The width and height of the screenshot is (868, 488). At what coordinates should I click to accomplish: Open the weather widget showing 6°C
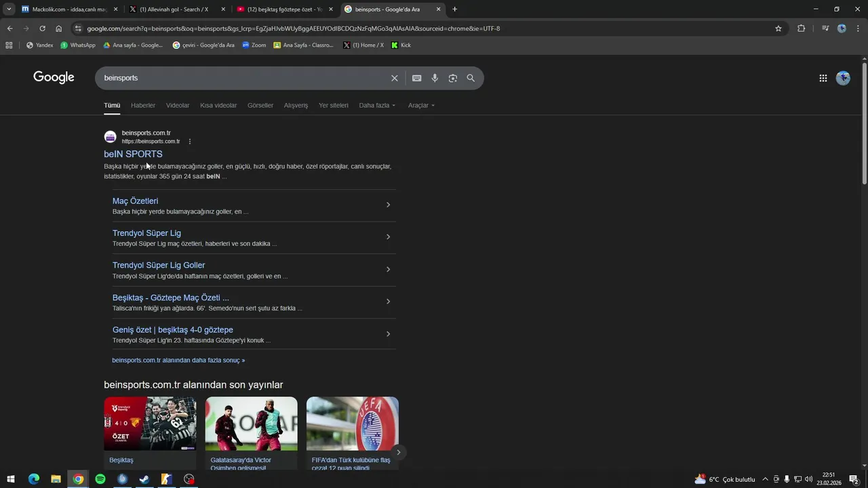point(724,479)
